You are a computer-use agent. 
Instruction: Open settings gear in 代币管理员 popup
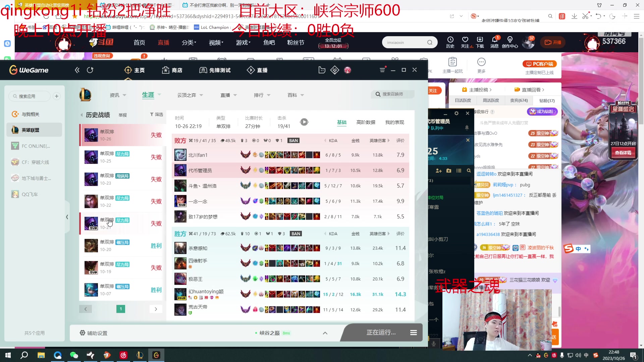(457, 113)
